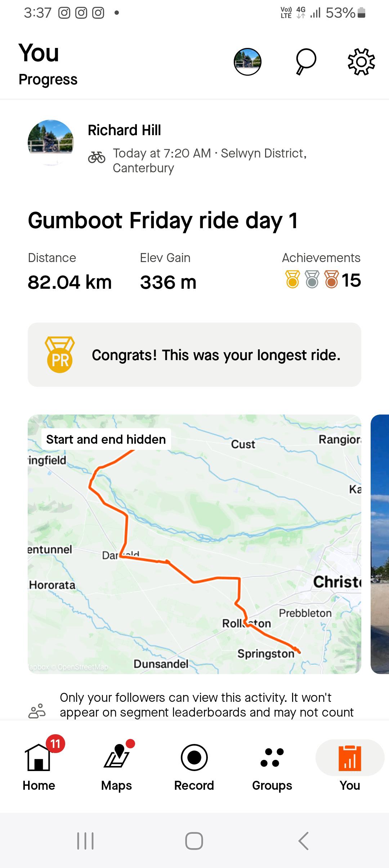Viewport: 389px width, 868px height.
Task: Tap the PR medal icon
Action: [60, 355]
